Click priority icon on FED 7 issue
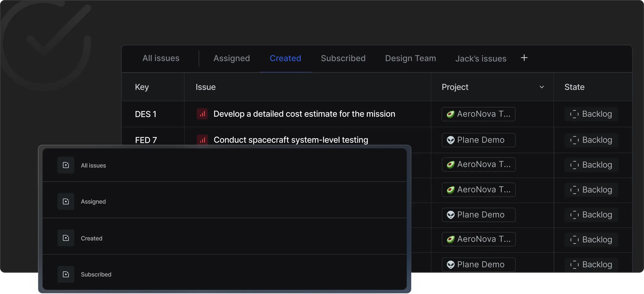The image size is (644, 294). pyautogui.click(x=202, y=140)
